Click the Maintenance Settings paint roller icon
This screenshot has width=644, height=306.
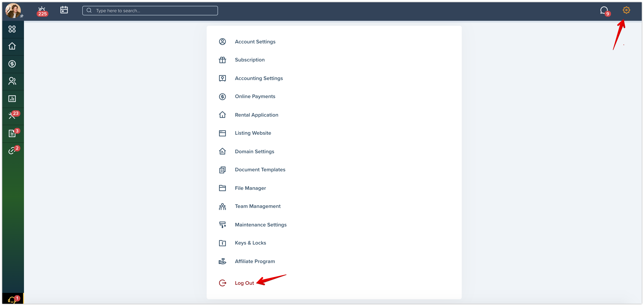pos(222,225)
